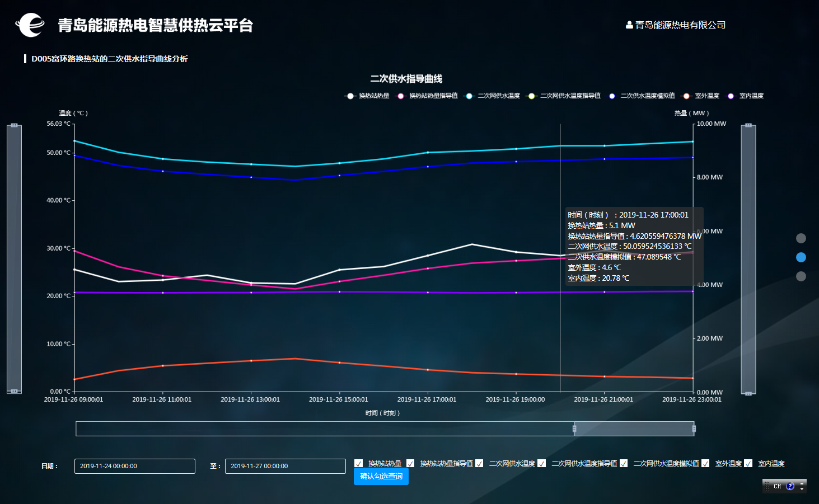Screen dimensions: 819x504
Task: Click the time-axis zoom slider left handle
Action: click(574, 429)
